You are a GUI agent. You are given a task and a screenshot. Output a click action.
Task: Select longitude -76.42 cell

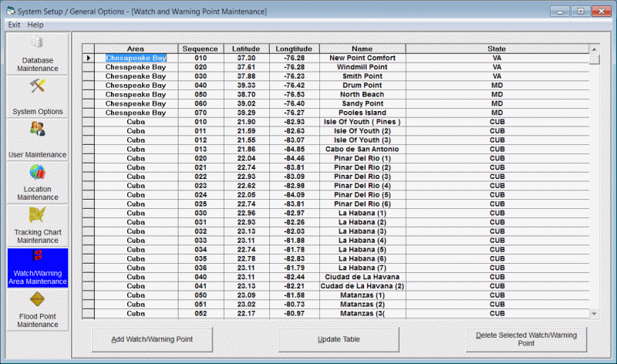295,86
